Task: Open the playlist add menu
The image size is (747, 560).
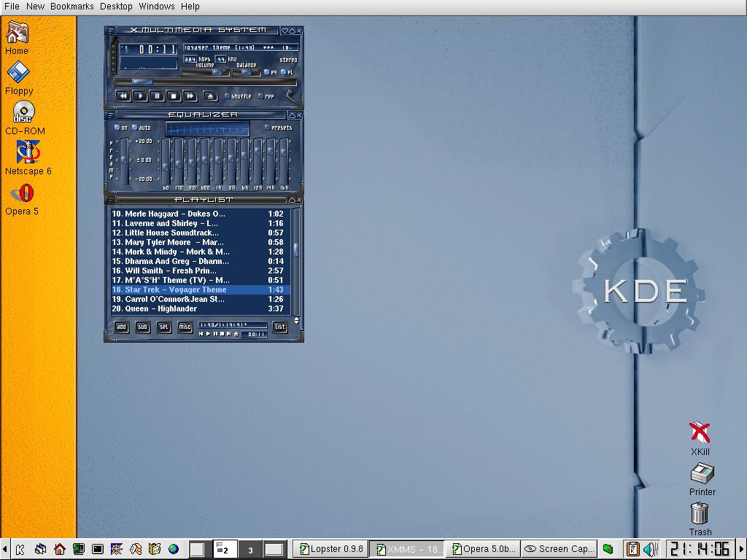Action: click(x=122, y=327)
